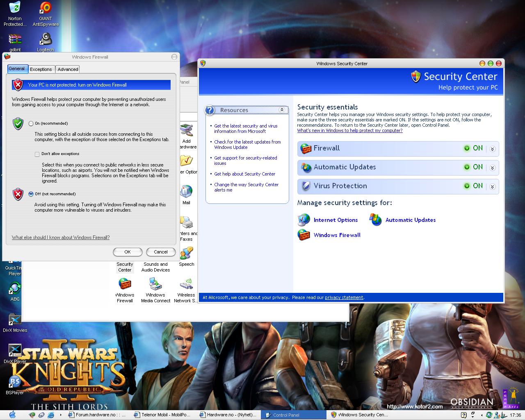The height and width of the screenshot is (420, 525).
Task: Click 'Get support for security-related issues' link
Action: tap(245, 160)
